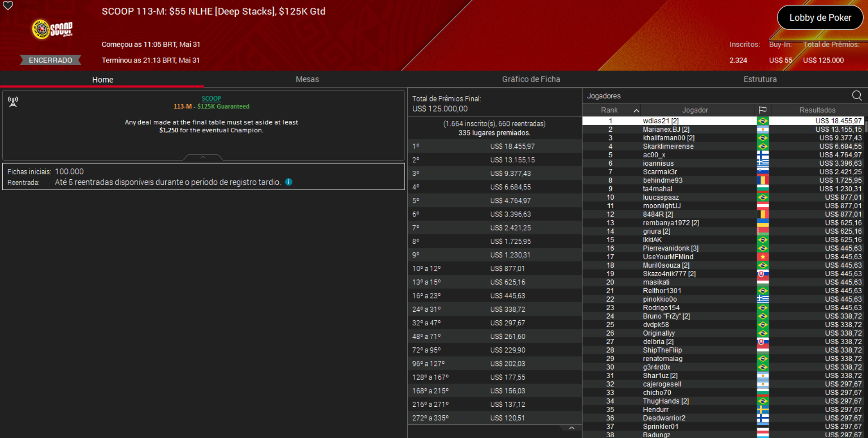The height and width of the screenshot is (438, 868).
Task: Sort by the Resultados column header
Action: [x=817, y=110]
